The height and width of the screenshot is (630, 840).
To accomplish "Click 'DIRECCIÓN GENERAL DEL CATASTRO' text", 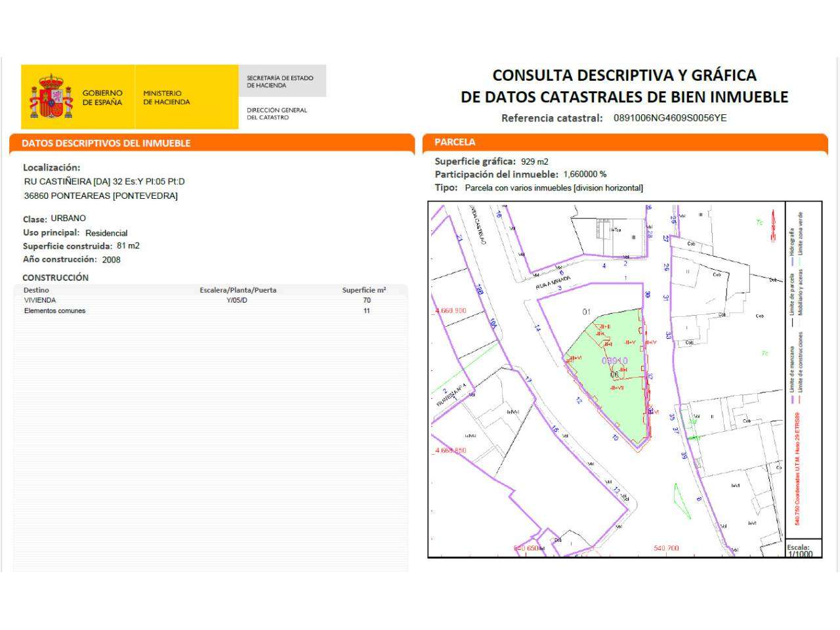I will [277, 114].
